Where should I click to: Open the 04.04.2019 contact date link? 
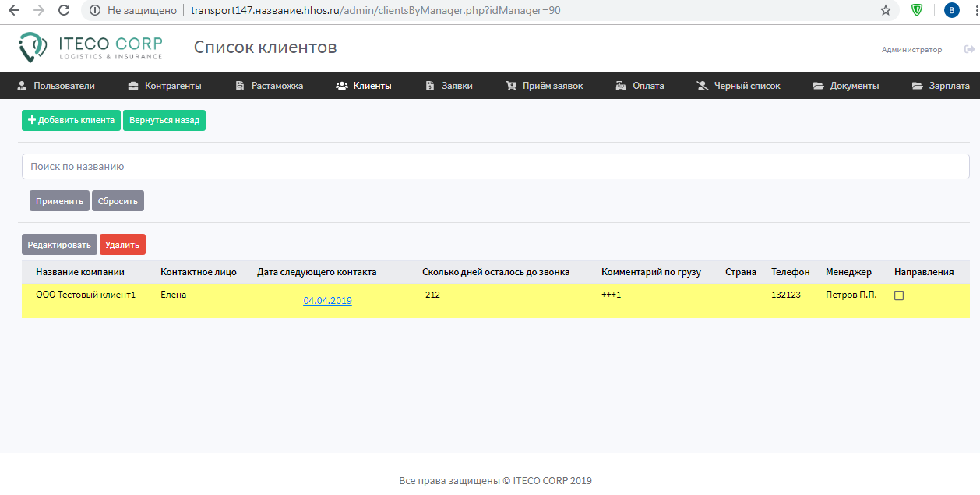(x=327, y=300)
